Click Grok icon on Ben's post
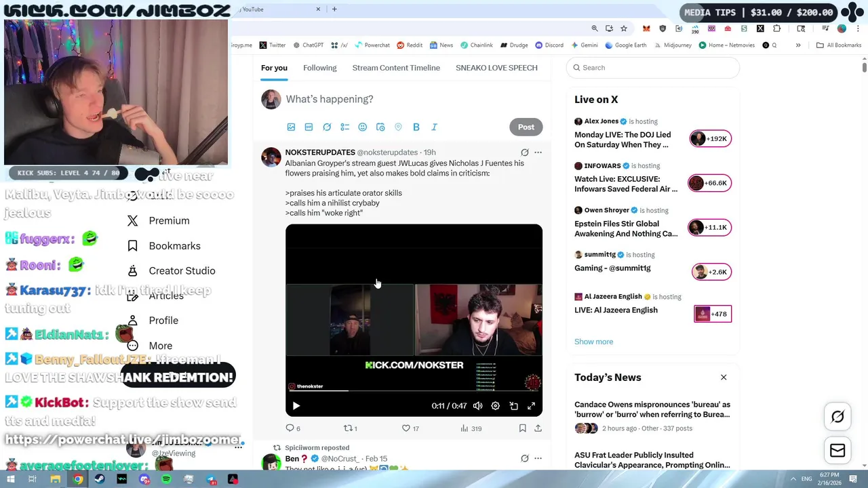The image size is (868, 488). click(524, 459)
